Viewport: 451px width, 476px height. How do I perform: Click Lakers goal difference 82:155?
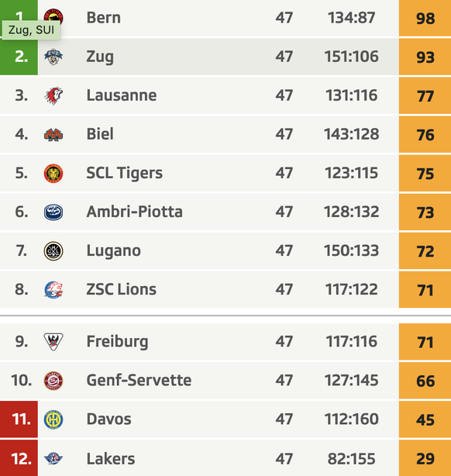click(x=352, y=459)
